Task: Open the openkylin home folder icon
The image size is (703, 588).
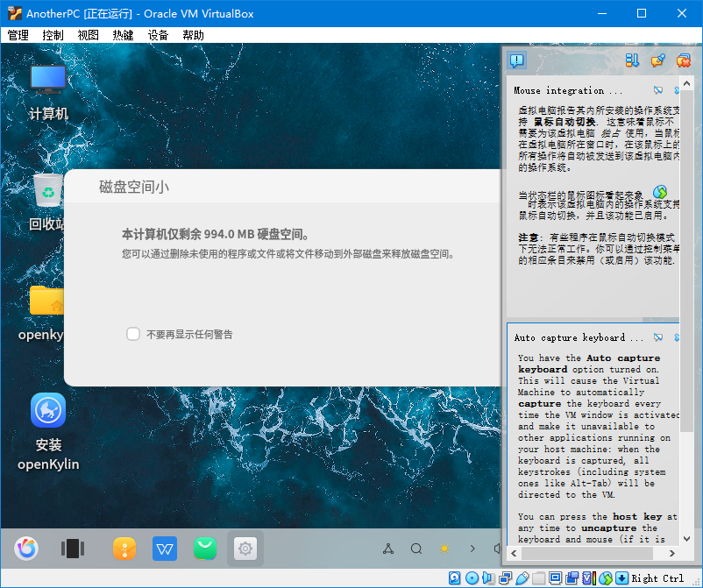Action: point(43,314)
